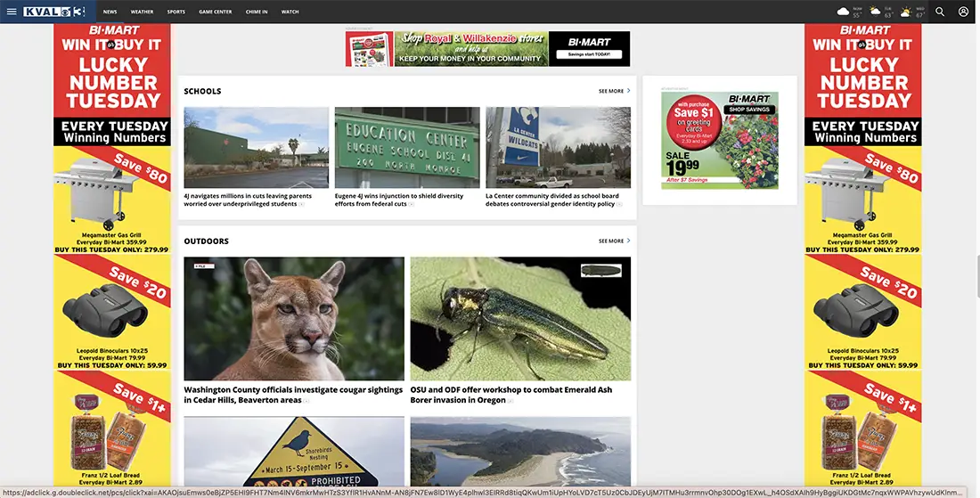Open the site search magnifier
The width and height of the screenshot is (980, 498).
pyautogui.click(x=940, y=12)
